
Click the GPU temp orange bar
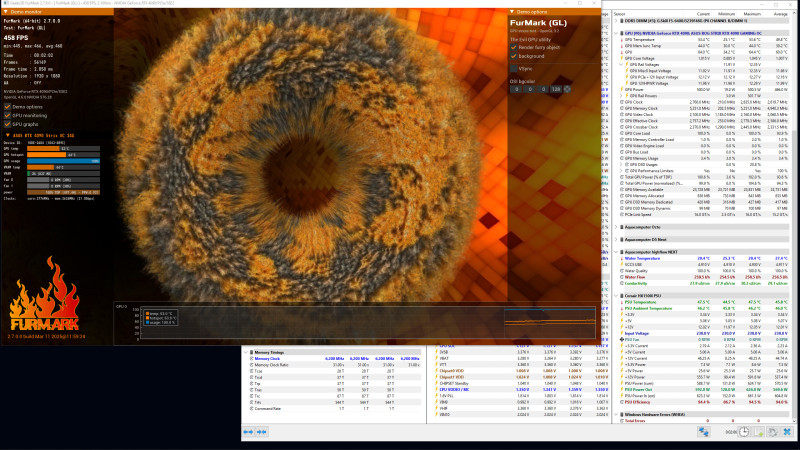[x=63, y=148]
